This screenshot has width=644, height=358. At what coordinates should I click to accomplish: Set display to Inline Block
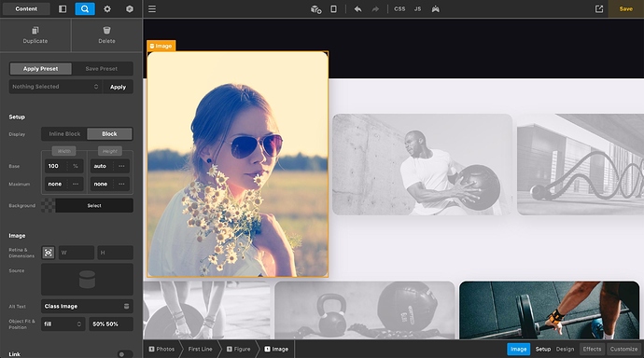(x=64, y=133)
